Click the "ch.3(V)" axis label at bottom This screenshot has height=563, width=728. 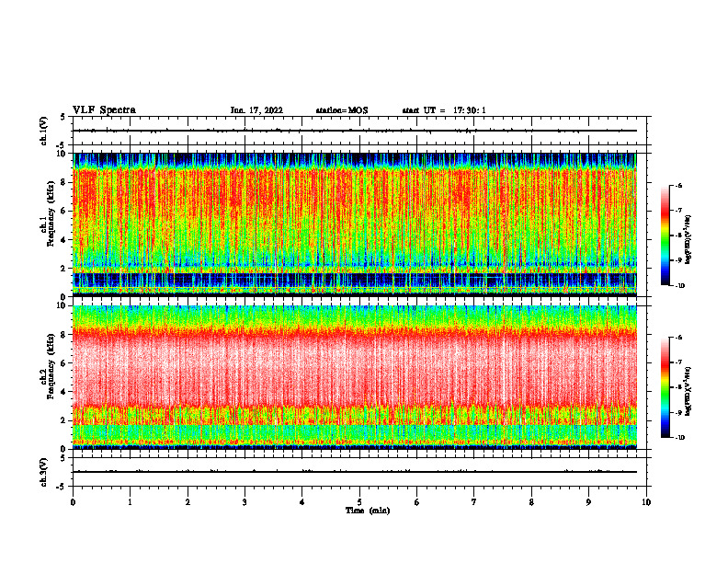pos(44,472)
